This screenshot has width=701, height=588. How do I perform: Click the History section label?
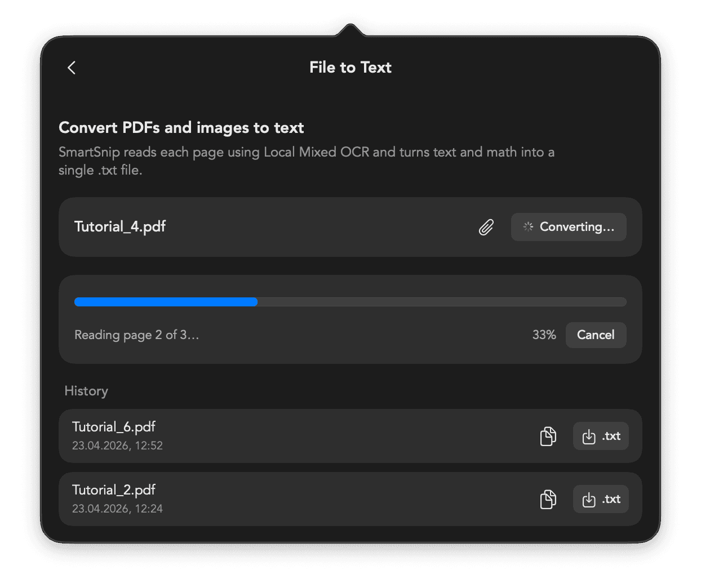[86, 391]
